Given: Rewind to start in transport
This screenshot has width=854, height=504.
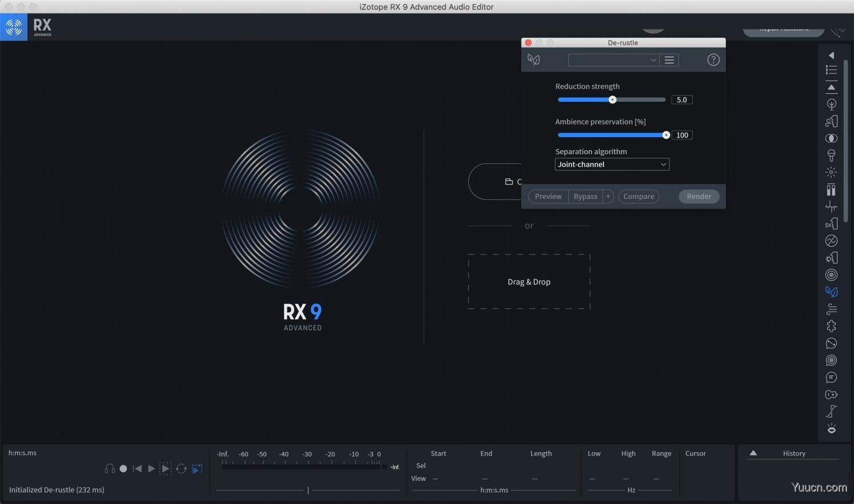Looking at the screenshot, I should (137, 469).
